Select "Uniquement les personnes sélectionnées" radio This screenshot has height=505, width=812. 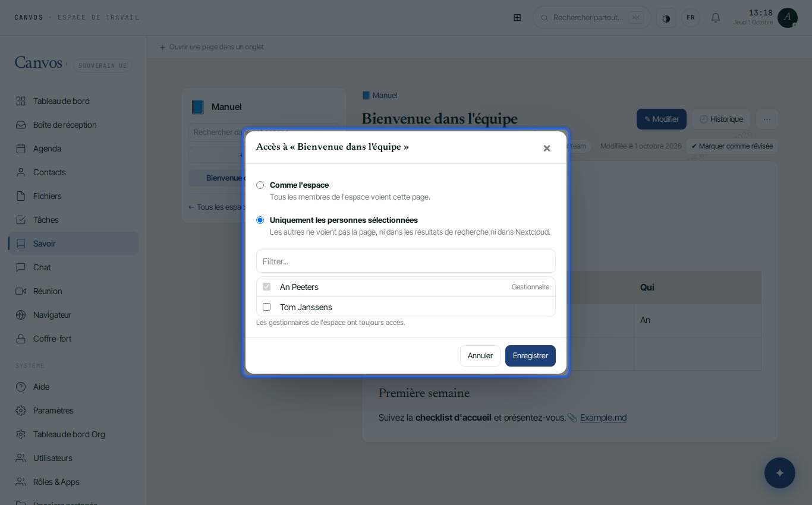[260, 220]
